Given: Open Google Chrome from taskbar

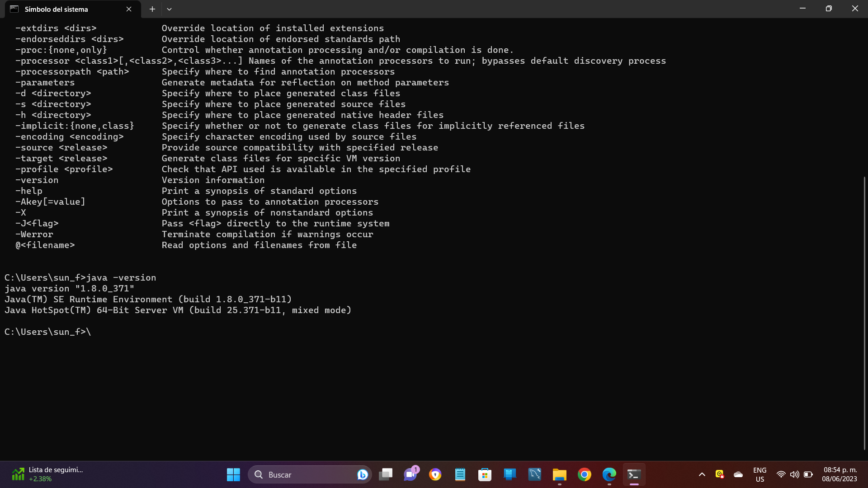Looking at the screenshot, I should pyautogui.click(x=585, y=474).
